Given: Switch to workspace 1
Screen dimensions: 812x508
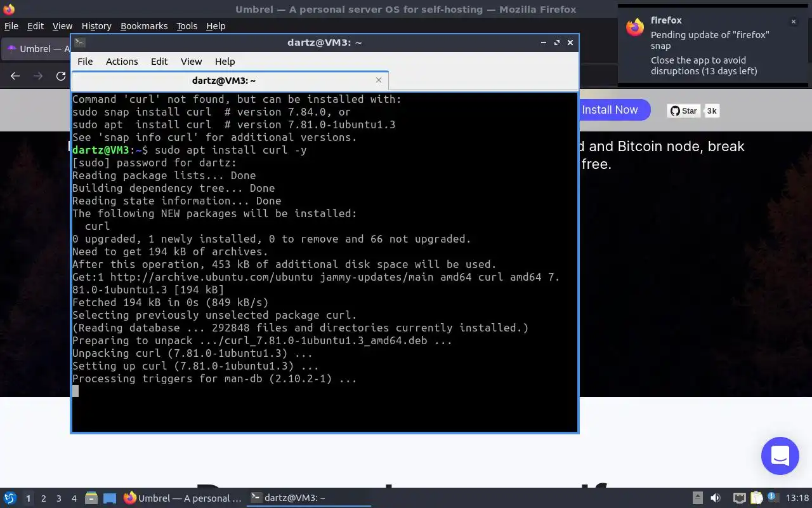Looking at the screenshot, I should tap(28, 498).
